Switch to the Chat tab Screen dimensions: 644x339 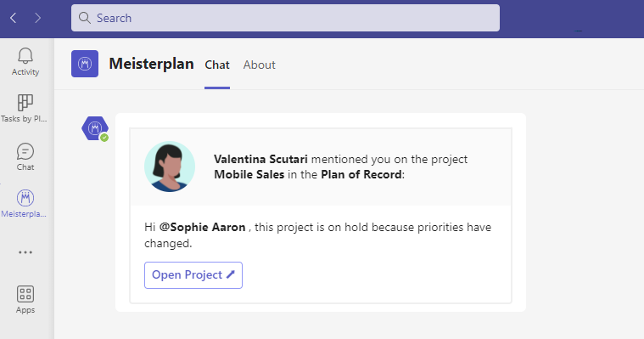click(217, 65)
